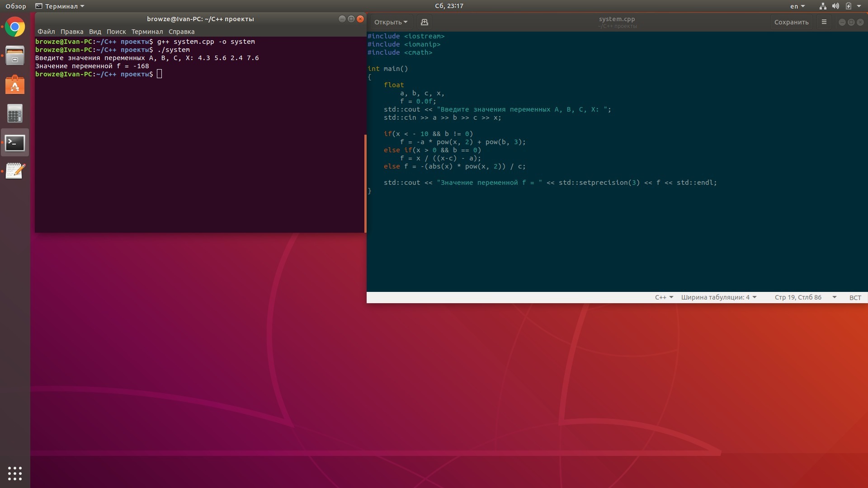Expand tab width dropdown Ширина табуляции

(x=718, y=297)
